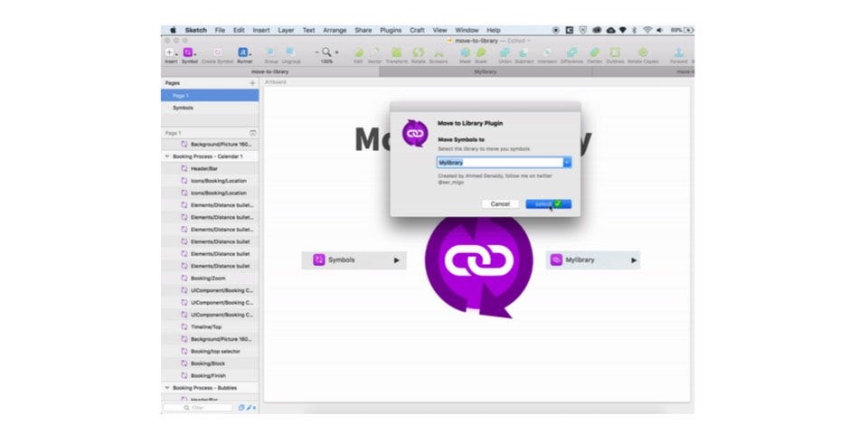Click the Group toolbar icon
Screen dimensions: 868x434
tap(271, 52)
